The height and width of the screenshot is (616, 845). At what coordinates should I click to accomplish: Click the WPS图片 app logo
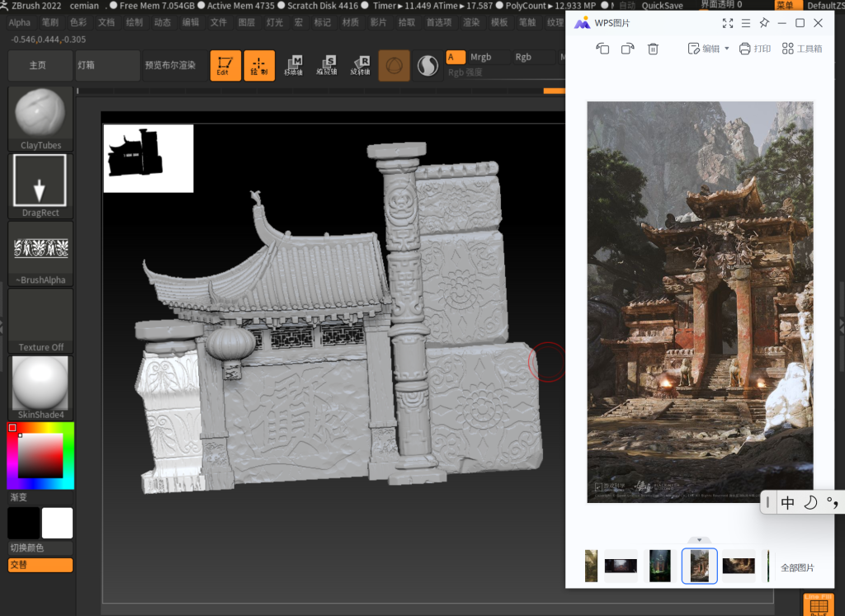(x=582, y=23)
